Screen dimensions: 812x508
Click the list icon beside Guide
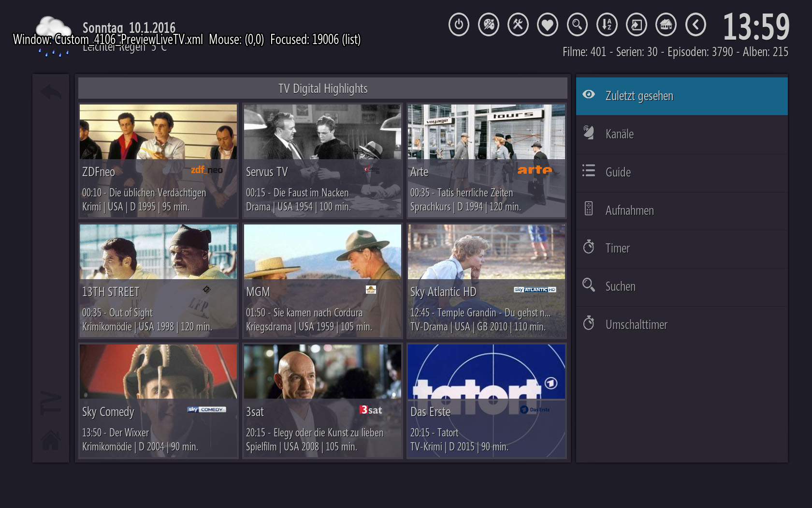(589, 170)
